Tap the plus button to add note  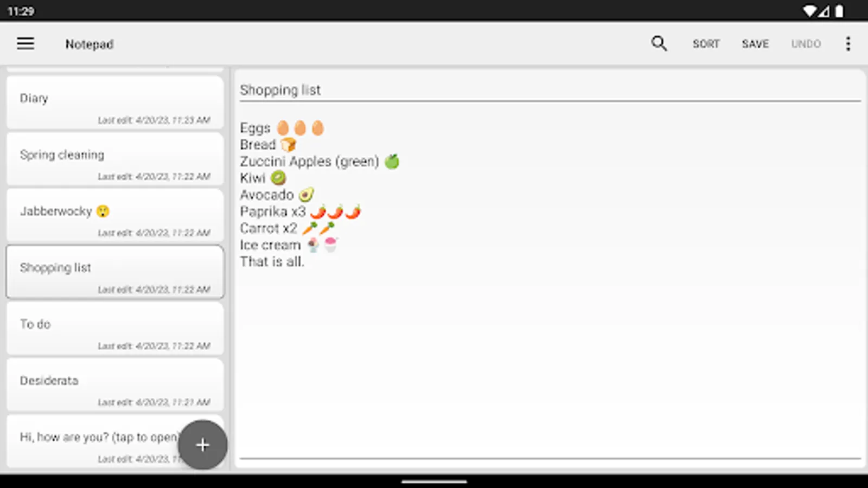202,445
